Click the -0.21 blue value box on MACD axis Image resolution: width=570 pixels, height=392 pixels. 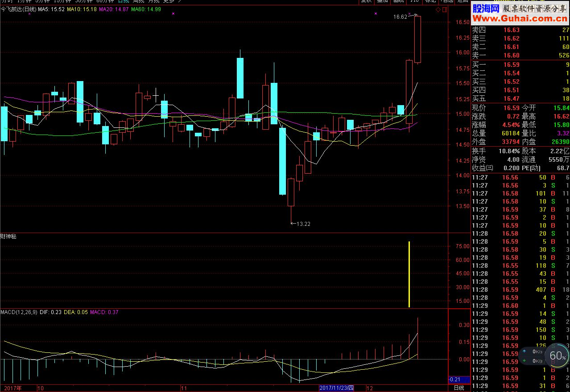[x=459, y=380]
